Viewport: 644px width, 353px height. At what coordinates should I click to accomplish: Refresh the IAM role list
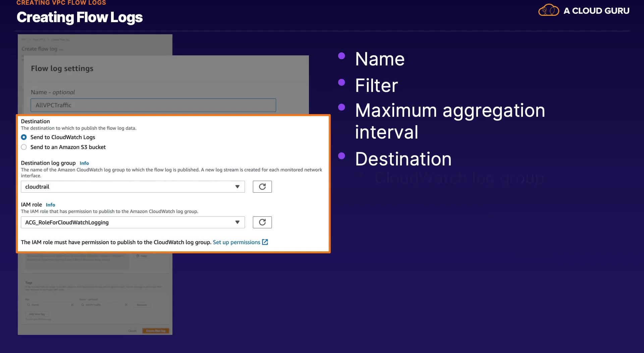coord(262,222)
